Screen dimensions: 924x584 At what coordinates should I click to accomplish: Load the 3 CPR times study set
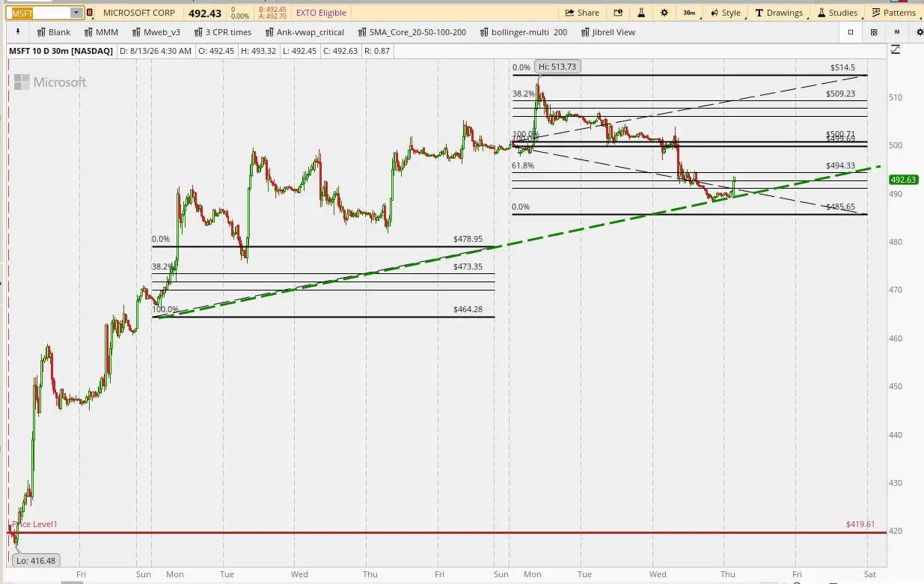coord(222,32)
